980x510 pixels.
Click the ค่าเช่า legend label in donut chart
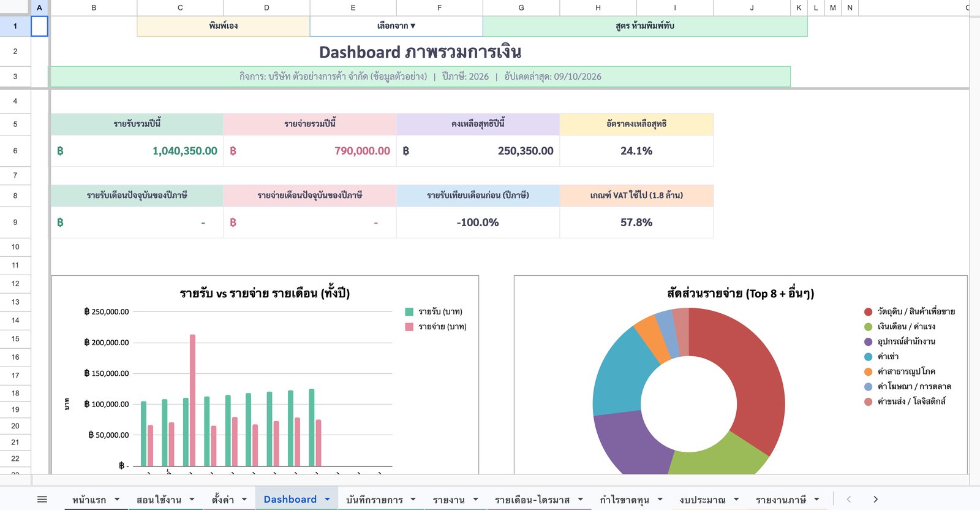[x=888, y=357]
